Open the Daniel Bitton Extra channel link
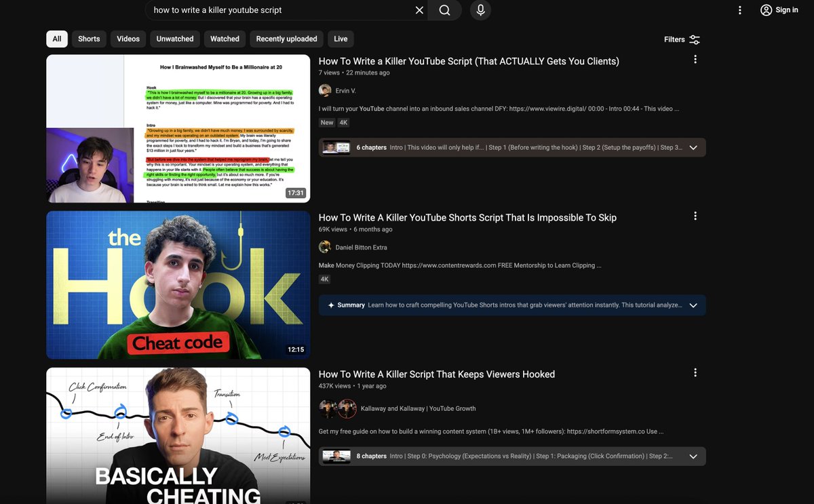The width and height of the screenshot is (814, 504). [362, 248]
